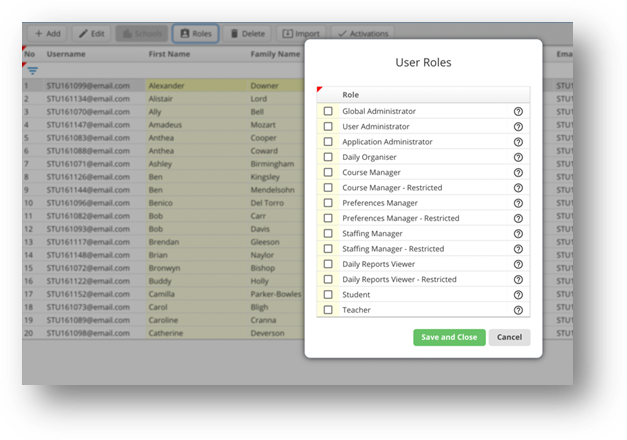Check Staffing Manager - Restricted box
This screenshot has height=440, width=627.
pyautogui.click(x=328, y=248)
